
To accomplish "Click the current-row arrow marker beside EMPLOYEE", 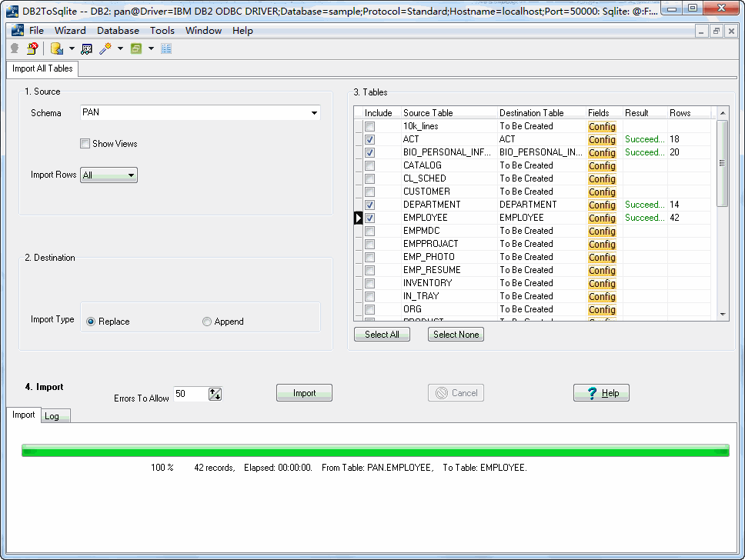I will [359, 218].
